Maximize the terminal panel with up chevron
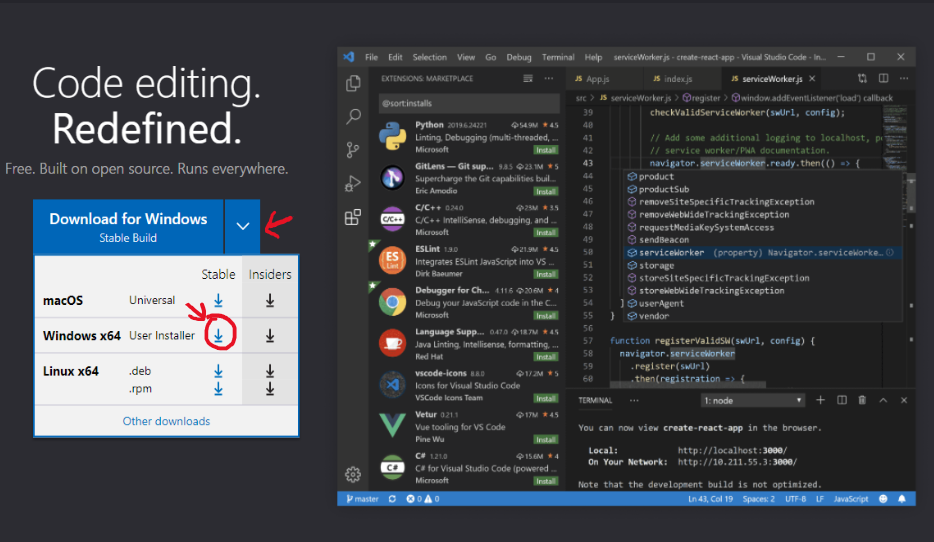The width and height of the screenshot is (934, 542). [x=883, y=400]
